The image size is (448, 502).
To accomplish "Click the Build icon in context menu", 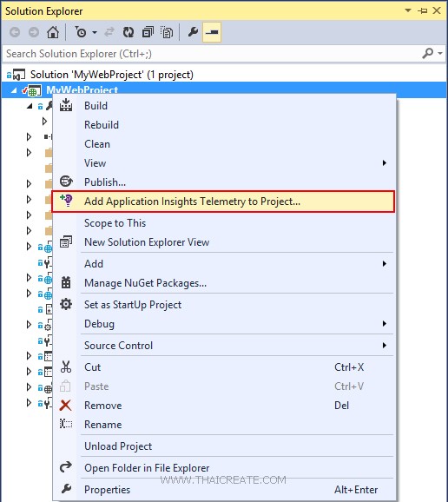I will pos(66,105).
